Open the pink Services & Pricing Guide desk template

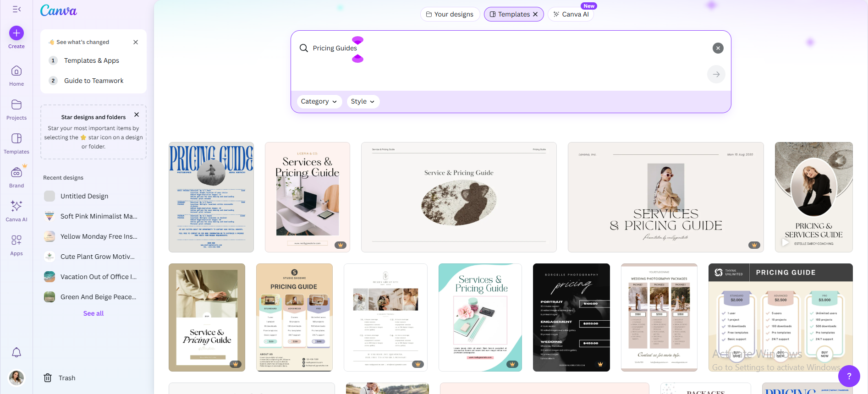point(308,197)
